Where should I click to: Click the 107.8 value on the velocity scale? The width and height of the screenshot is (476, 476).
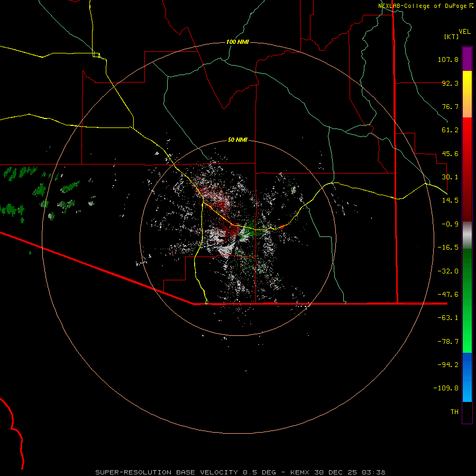click(x=448, y=59)
